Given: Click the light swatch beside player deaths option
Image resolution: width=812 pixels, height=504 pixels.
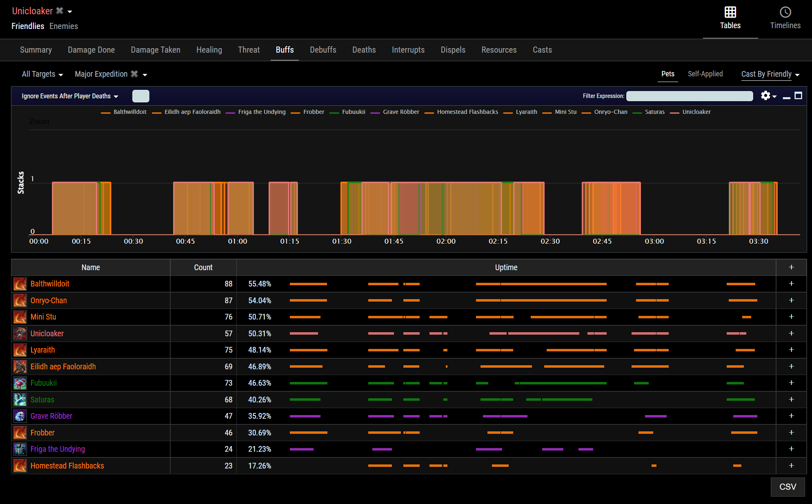Looking at the screenshot, I should [x=141, y=96].
